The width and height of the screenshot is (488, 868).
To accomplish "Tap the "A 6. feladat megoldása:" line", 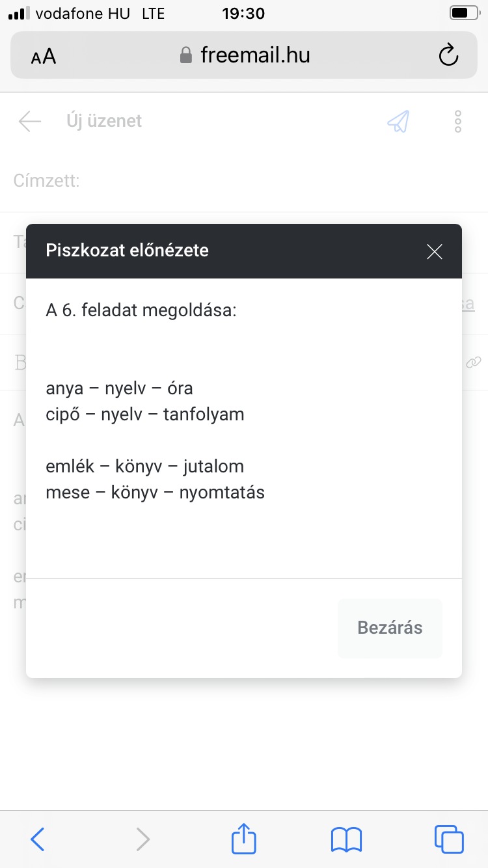I will pos(141,310).
